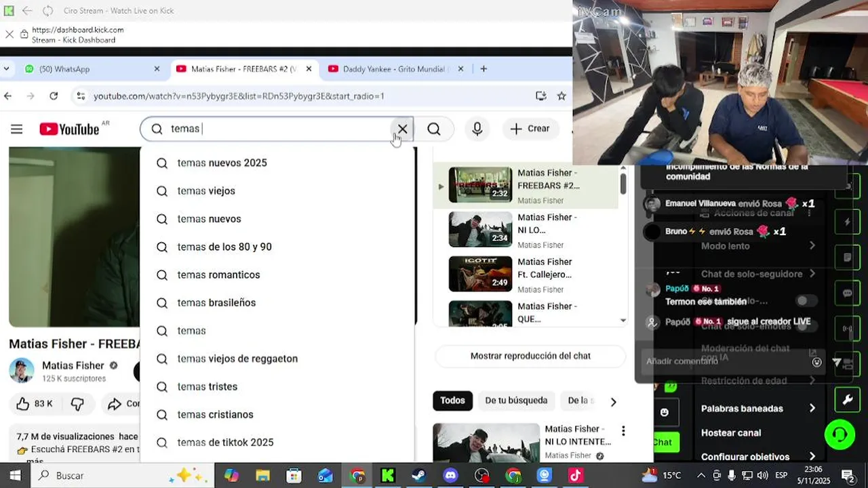
Task: Pick suggestion temas viejos de reggaeton
Action: 277,359
